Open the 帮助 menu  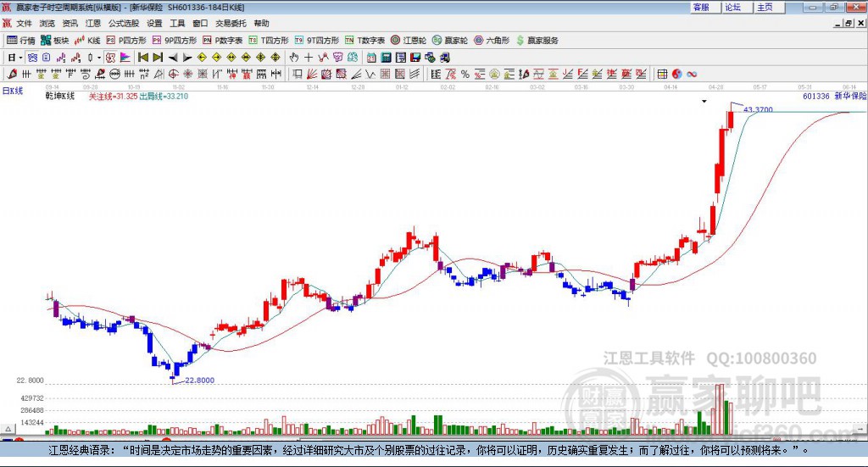[x=261, y=23]
